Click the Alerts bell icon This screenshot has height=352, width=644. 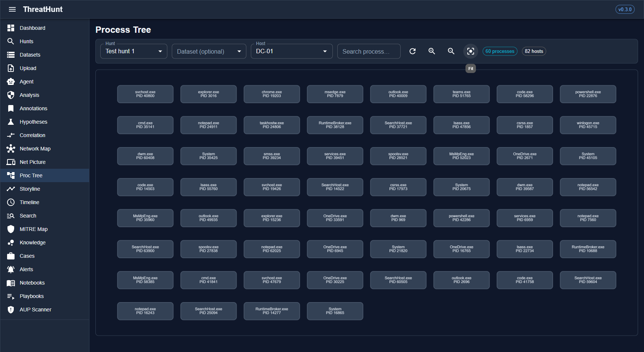11,269
